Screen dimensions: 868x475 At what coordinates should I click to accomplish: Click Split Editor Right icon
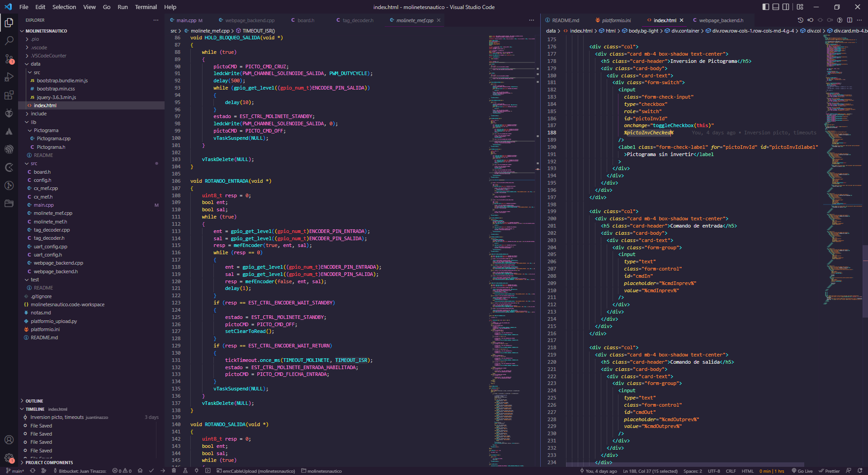tap(849, 20)
